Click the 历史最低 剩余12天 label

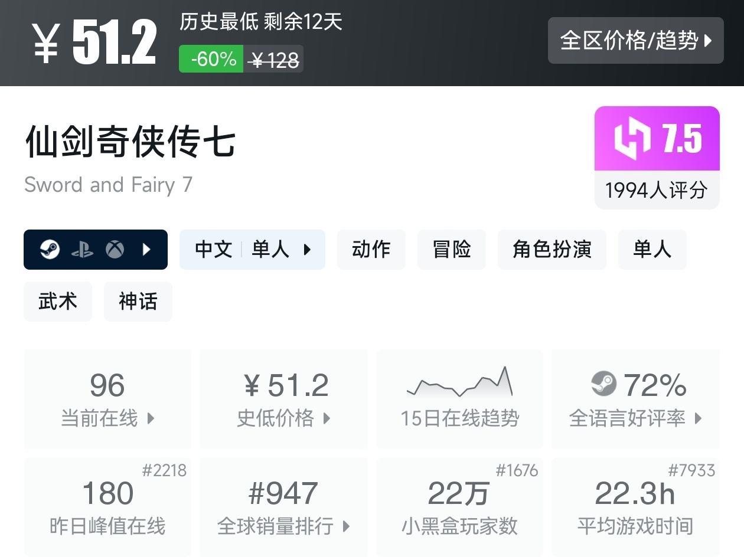click(x=261, y=22)
